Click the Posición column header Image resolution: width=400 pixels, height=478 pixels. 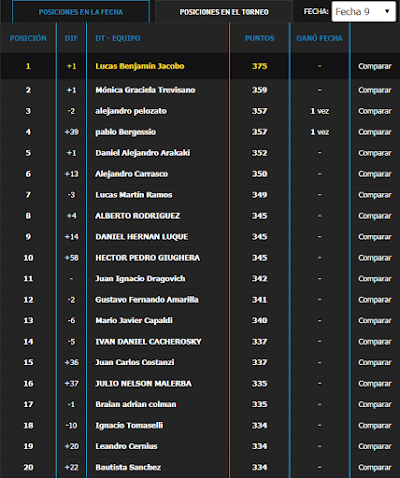tap(28, 38)
